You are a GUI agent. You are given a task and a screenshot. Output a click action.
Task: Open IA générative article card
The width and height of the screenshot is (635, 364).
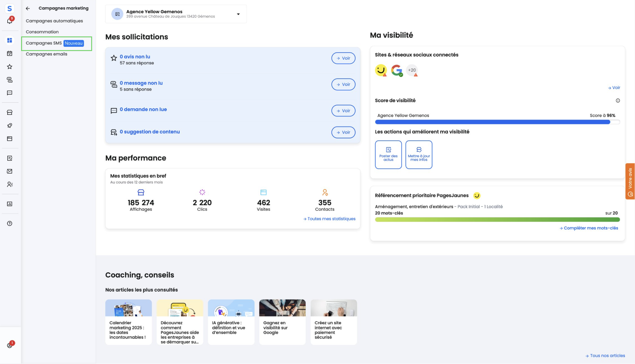click(x=231, y=322)
